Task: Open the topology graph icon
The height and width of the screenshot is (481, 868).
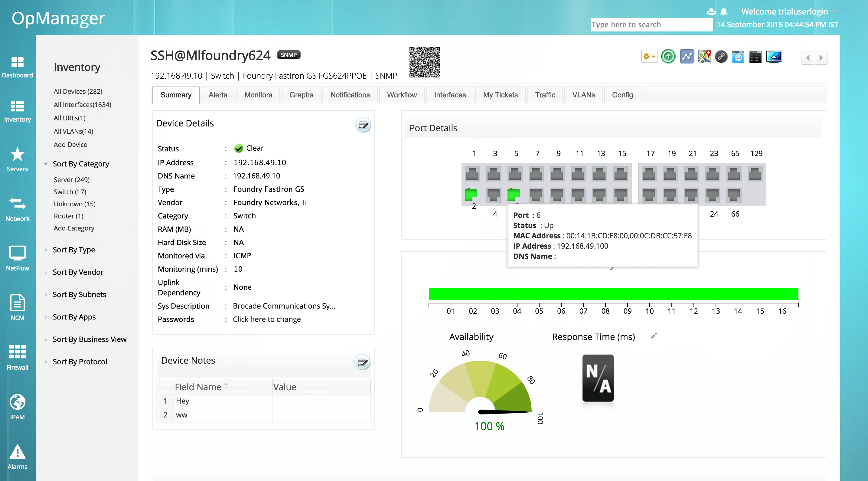Action: point(687,56)
